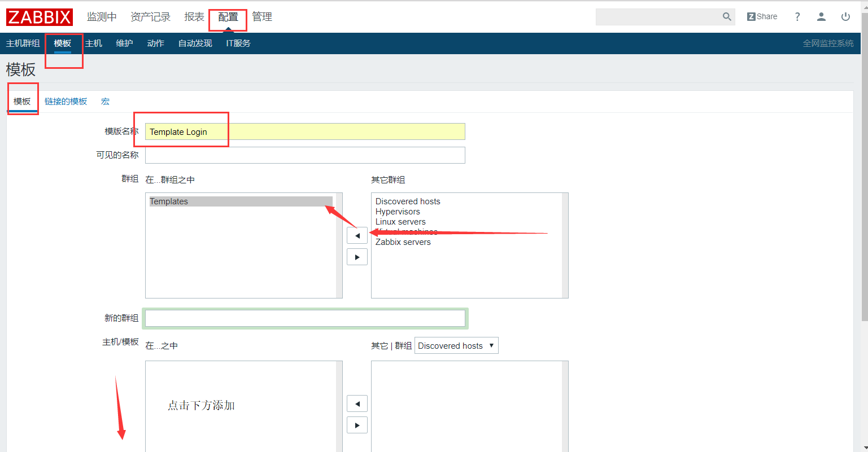Open the Zabbix Share link

762,17
